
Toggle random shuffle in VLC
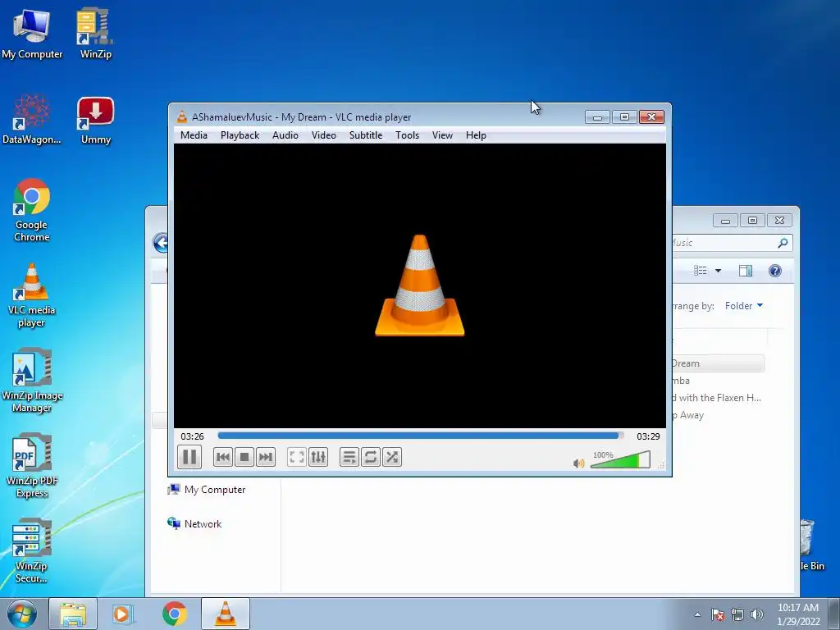point(392,457)
